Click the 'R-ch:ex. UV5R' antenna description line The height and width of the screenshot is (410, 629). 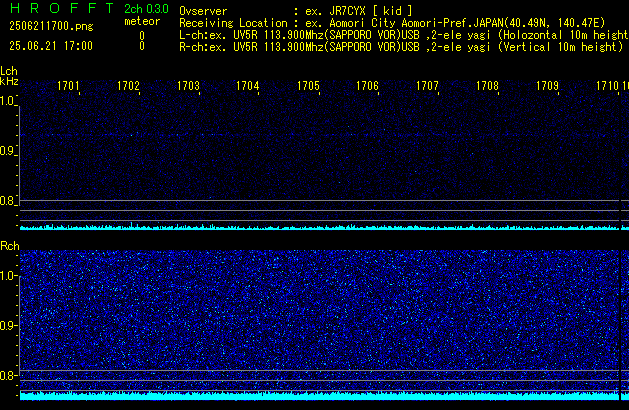(x=401, y=47)
